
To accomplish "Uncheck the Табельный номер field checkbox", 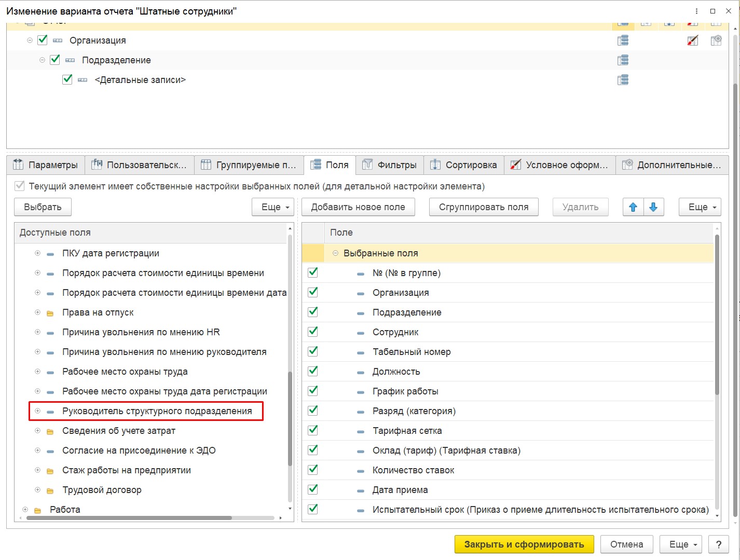I will (313, 351).
